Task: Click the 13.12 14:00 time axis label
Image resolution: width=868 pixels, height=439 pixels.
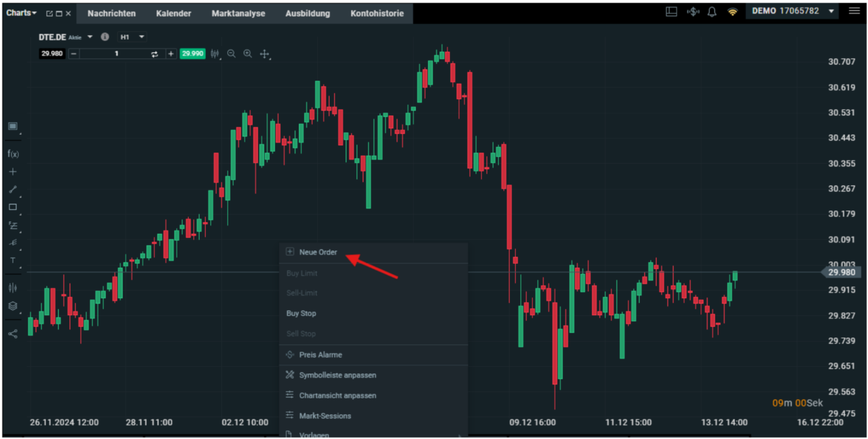Action: [x=724, y=423]
